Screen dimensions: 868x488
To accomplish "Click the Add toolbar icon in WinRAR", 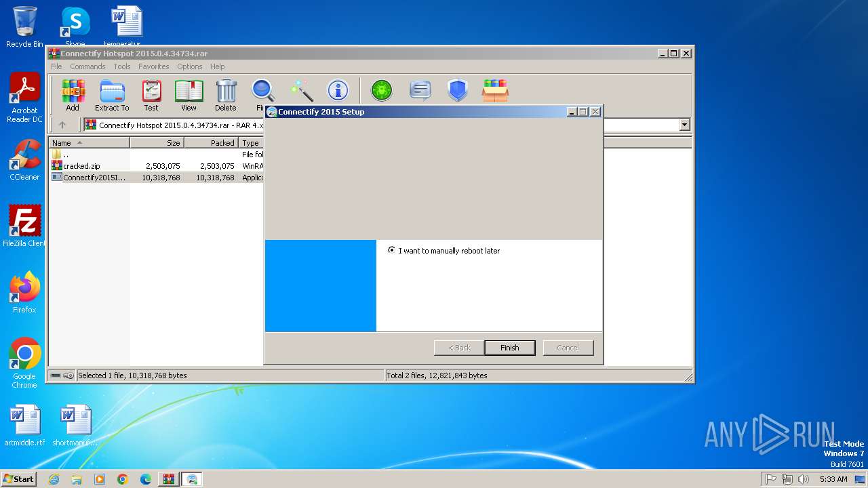I will pyautogui.click(x=73, y=95).
